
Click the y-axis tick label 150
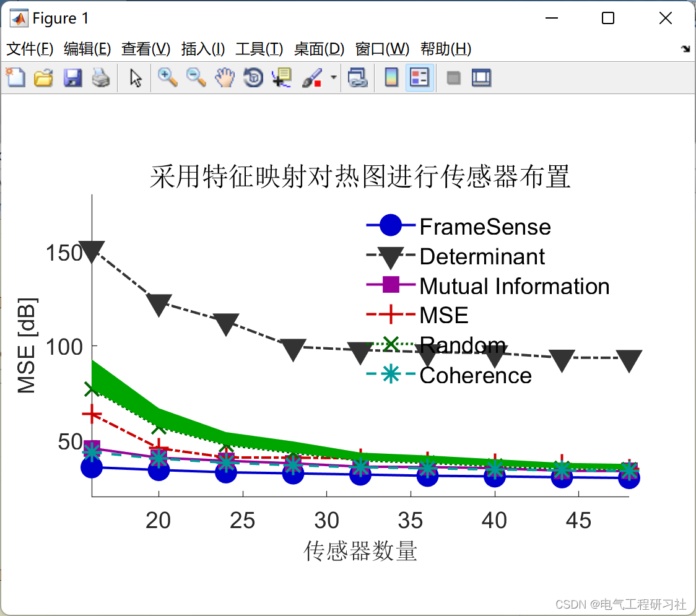click(64, 253)
